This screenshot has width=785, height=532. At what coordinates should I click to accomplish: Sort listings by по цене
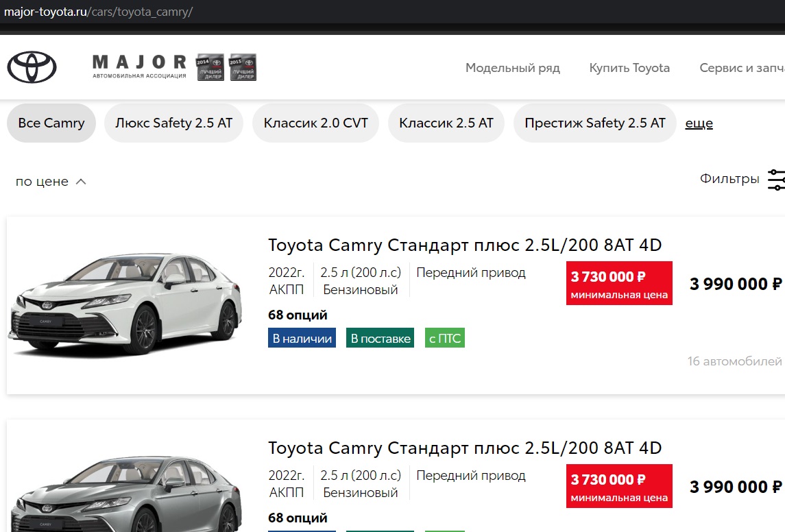pos(42,182)
